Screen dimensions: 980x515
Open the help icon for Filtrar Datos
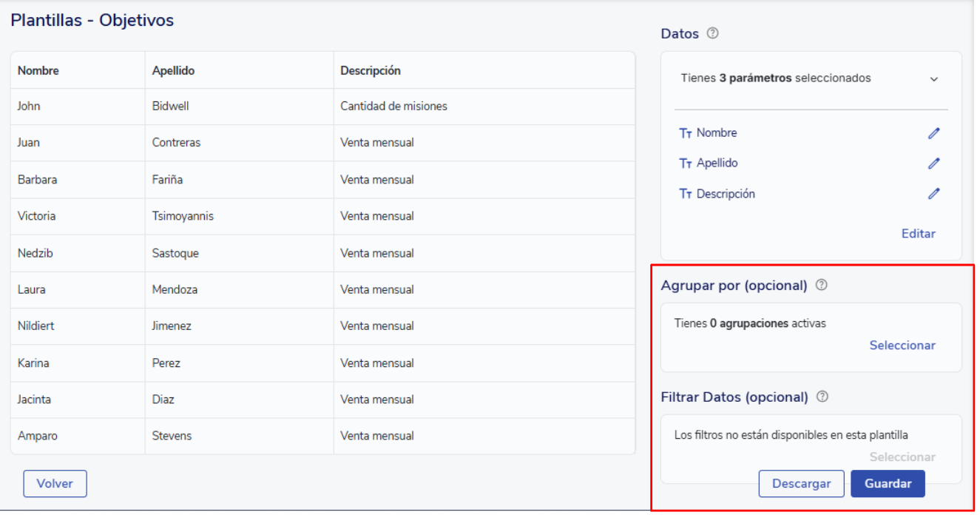(822, 397)
